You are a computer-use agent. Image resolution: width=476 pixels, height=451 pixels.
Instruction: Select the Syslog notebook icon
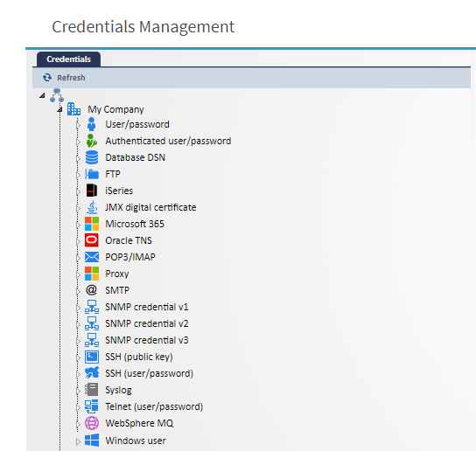(x=92, y=390)
